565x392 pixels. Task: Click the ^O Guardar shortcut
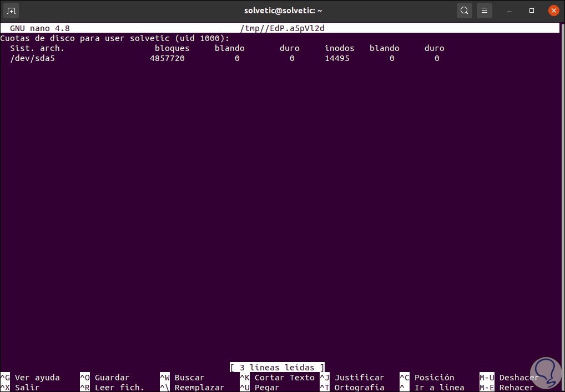tap(105, 378)
